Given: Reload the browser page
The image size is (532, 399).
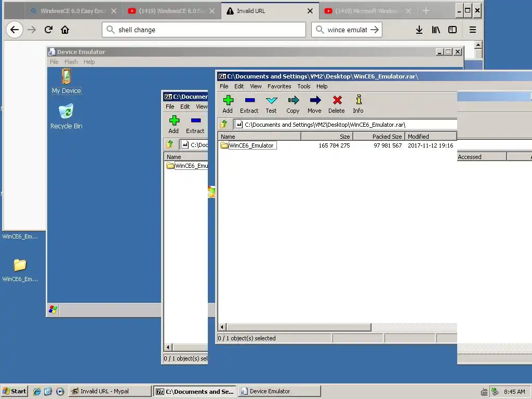Looking at the screenshot, I should pos(48,30).
